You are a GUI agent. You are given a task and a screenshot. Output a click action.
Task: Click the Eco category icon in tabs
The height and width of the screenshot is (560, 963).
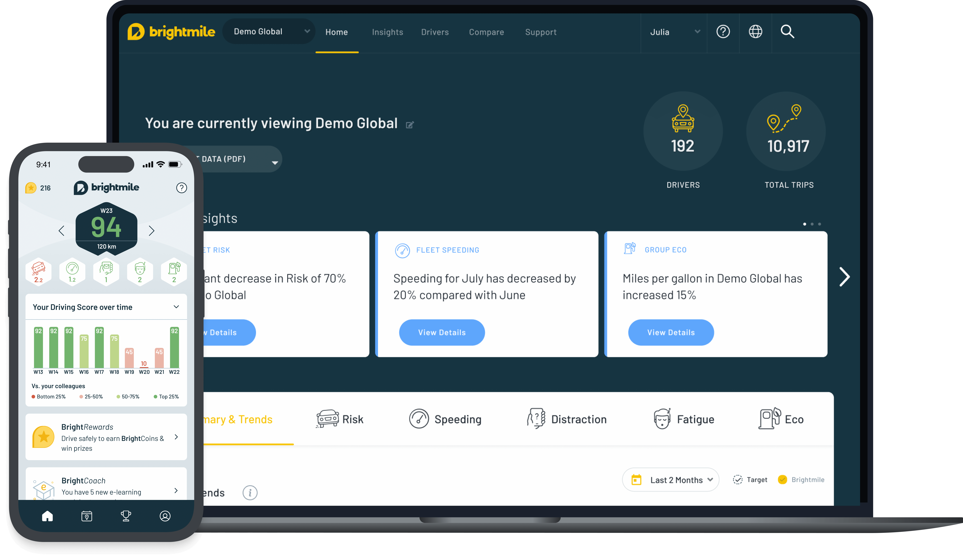(x=770, y=419)
